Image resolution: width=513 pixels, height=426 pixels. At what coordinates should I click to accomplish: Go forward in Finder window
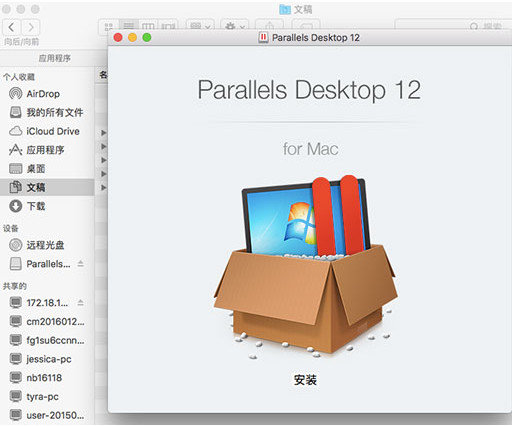31,27
